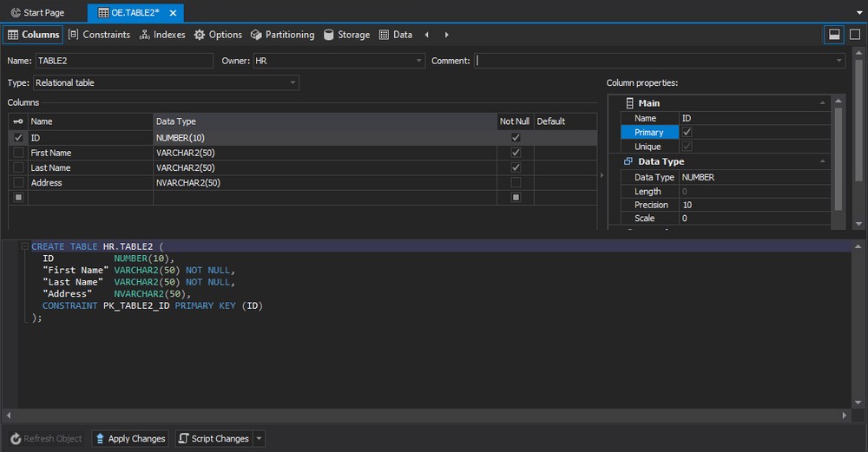
Task: Open the Comment field dropdown arrow
Action: click(x=838, y=61)
